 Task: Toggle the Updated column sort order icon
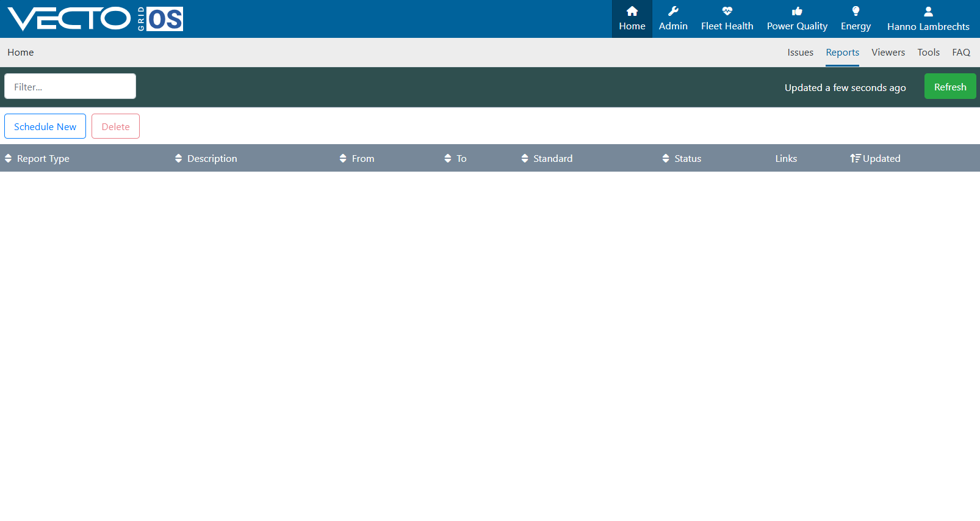click(856, 158)
